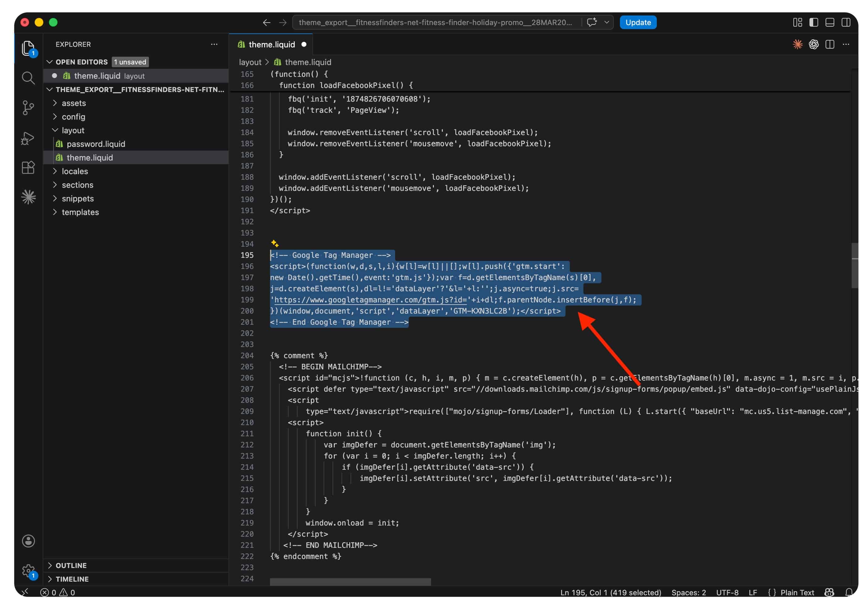
Task: Collapse the layout folder
Action: click(73, 130)
